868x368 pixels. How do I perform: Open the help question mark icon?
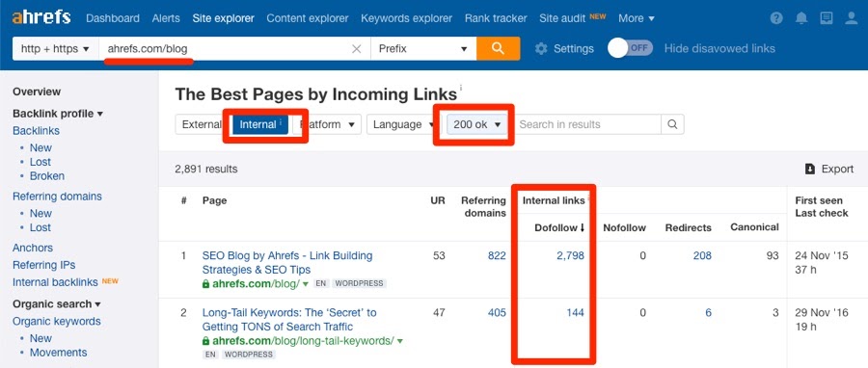click(776, 18)
